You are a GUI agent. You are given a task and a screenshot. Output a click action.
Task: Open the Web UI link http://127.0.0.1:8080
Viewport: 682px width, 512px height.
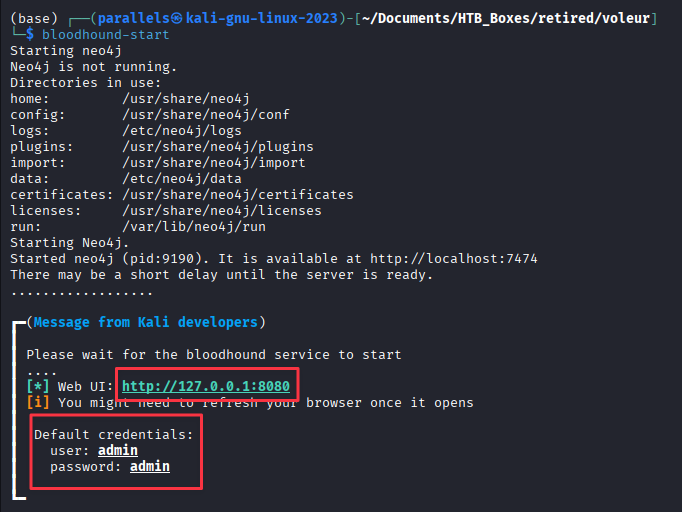(x=206, y=386)
